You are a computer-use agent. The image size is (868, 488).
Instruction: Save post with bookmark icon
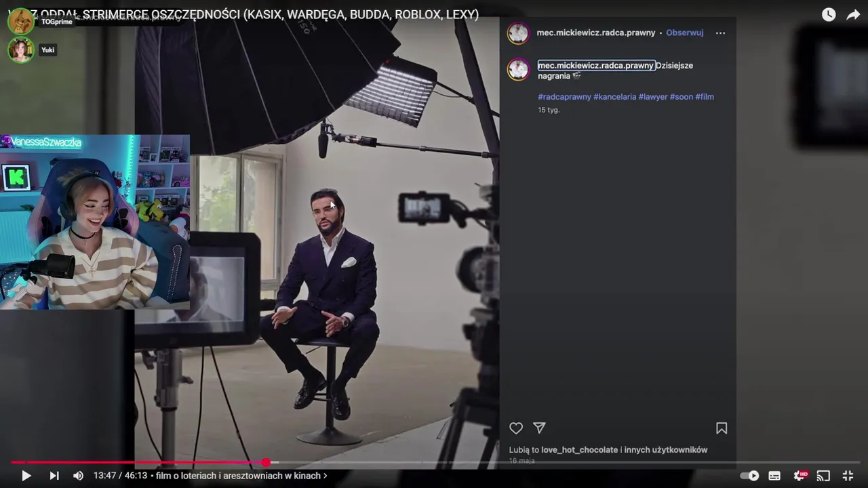click(722, 428)
